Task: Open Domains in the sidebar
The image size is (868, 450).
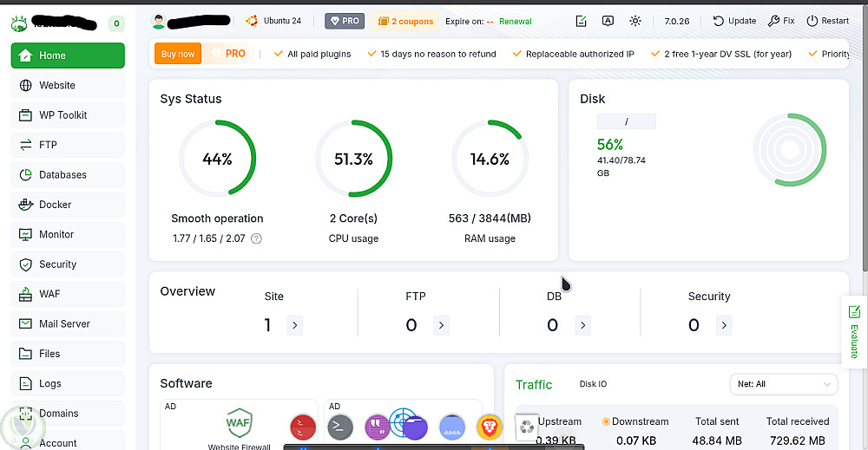Action: (x=68, y=414)
